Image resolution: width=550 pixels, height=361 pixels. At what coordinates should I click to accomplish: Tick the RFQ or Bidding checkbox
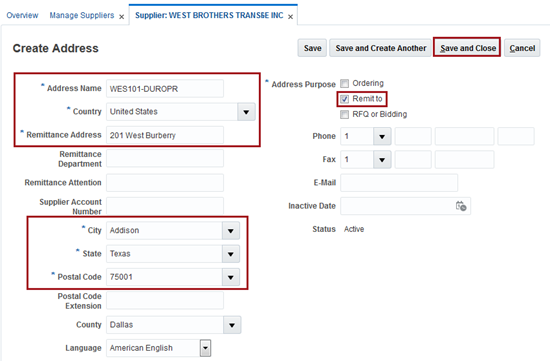tap(344, 114)
